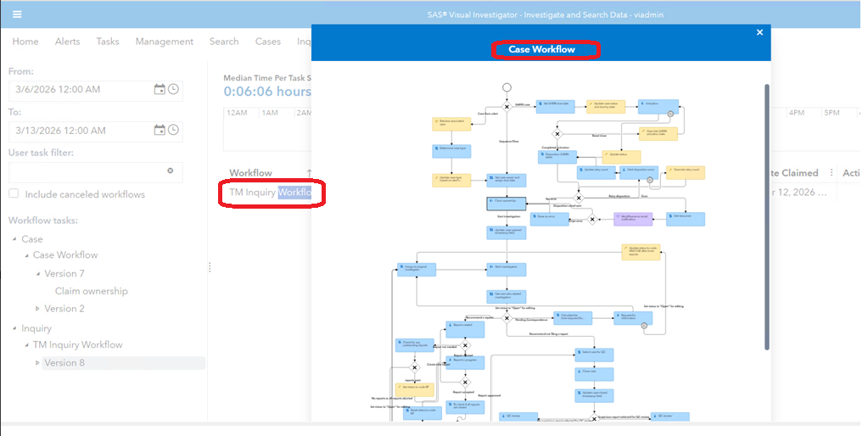The image size is (868, 436).
Task: Collapse the Case Workflow tree node
Action: tap(26, 255)
